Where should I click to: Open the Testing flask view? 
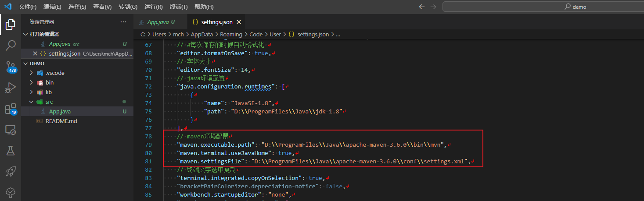click(11, 151)
